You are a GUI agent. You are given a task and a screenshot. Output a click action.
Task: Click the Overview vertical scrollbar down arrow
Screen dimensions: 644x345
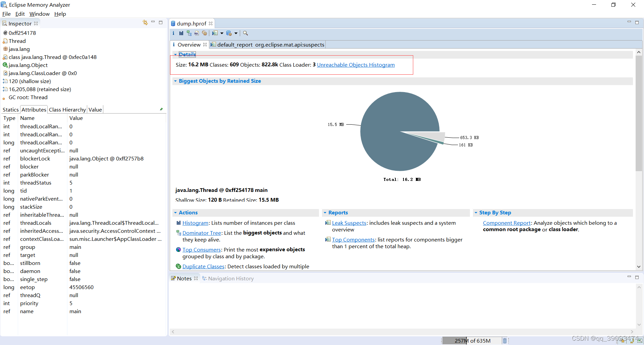pyautogui.click(x=639, y=267)
